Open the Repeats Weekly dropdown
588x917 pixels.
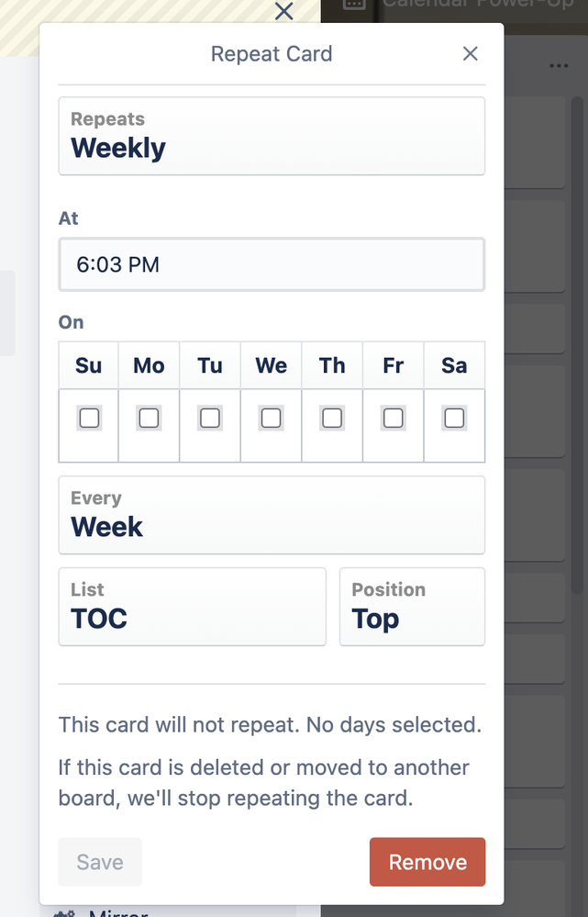coord(272,136)
